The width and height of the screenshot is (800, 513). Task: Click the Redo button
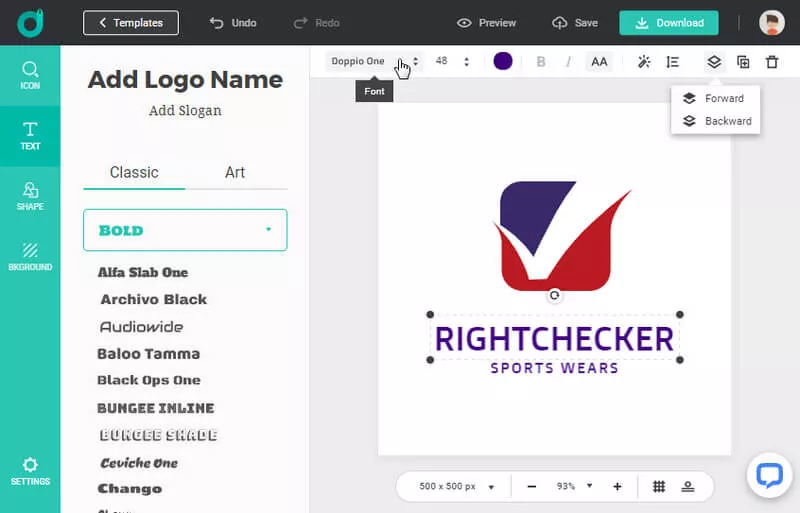tap(316, 23)
